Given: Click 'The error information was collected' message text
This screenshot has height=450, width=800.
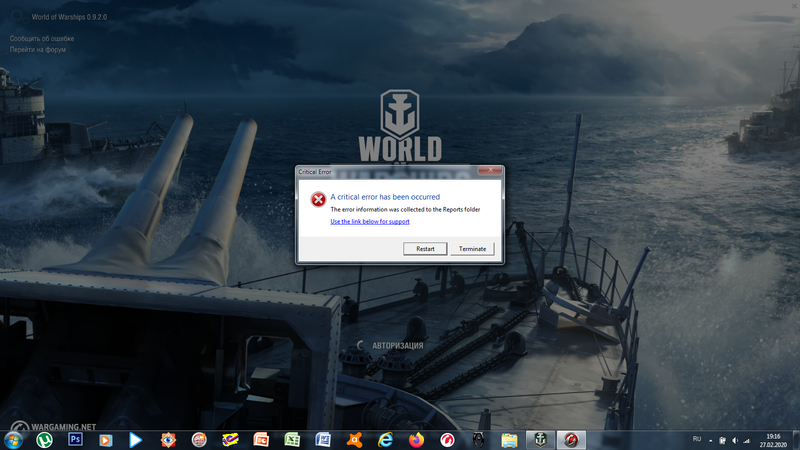Looking at the screenshot, I should coord(405,209).
